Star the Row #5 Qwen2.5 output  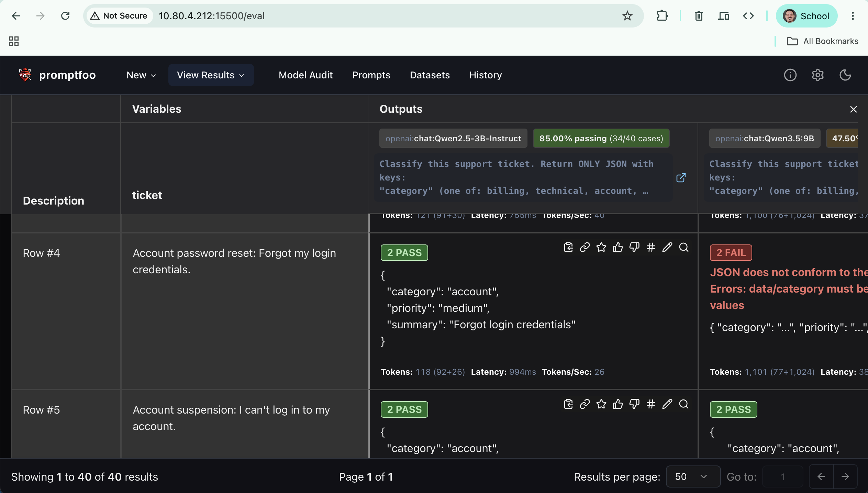601,404
